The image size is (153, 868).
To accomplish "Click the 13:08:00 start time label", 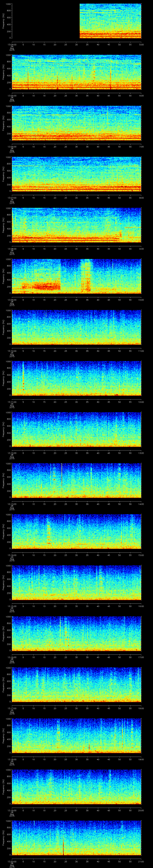I will [x=12, y=249].
